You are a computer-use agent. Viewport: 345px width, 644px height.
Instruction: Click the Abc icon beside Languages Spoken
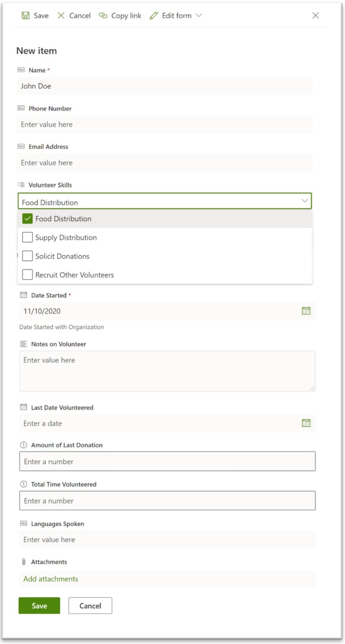[23, 524]
